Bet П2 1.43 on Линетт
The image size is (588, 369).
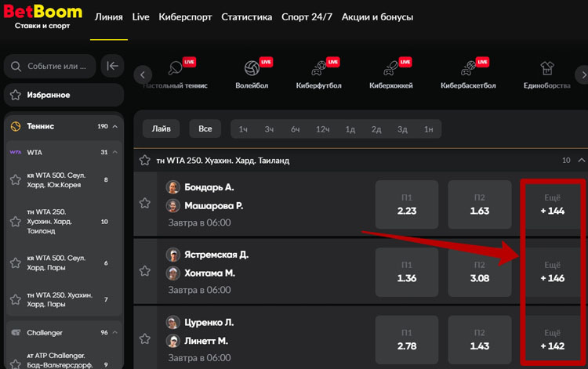(x=480, y=340)
